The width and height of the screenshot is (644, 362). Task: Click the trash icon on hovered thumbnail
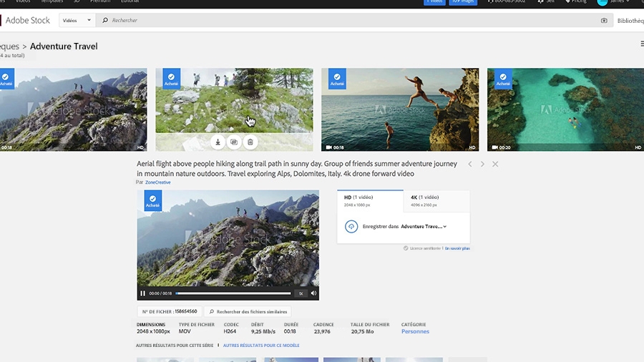pyautogui.click(x=250, y=142)
